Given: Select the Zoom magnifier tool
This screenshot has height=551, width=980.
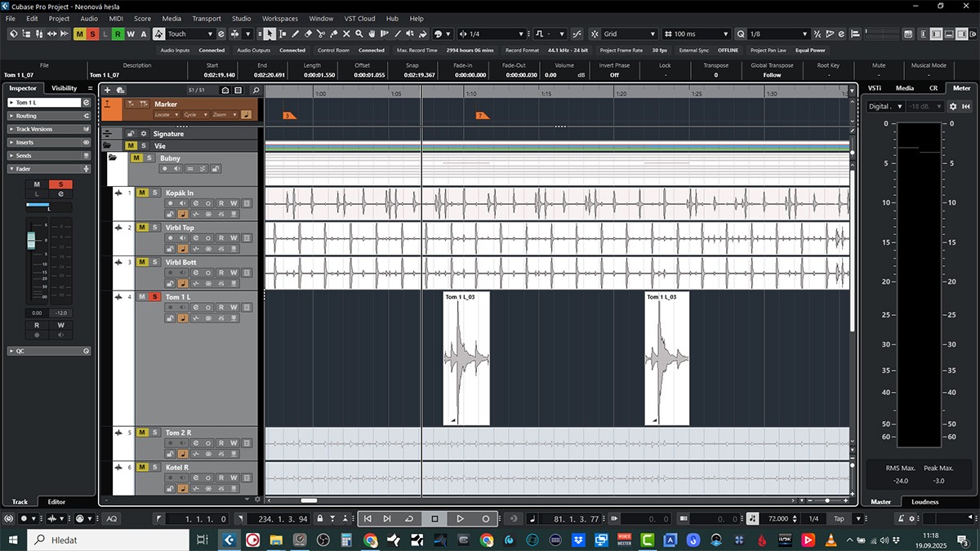Looking at the screenshot, I should [x=359, y=33].
